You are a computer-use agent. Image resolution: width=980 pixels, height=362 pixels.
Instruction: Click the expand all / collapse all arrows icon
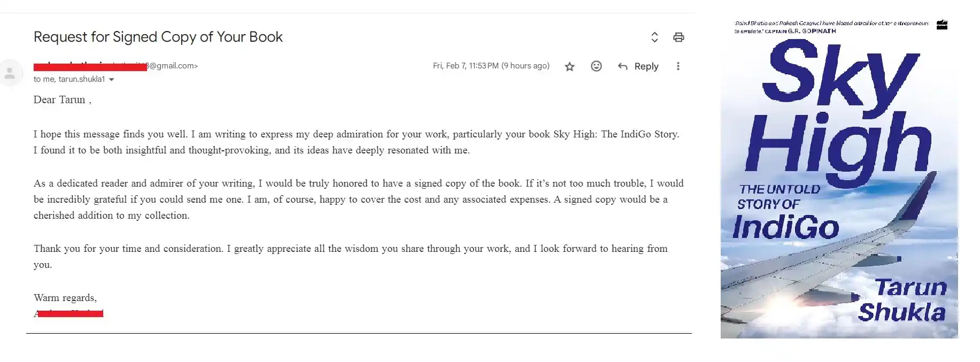[654, 37]
